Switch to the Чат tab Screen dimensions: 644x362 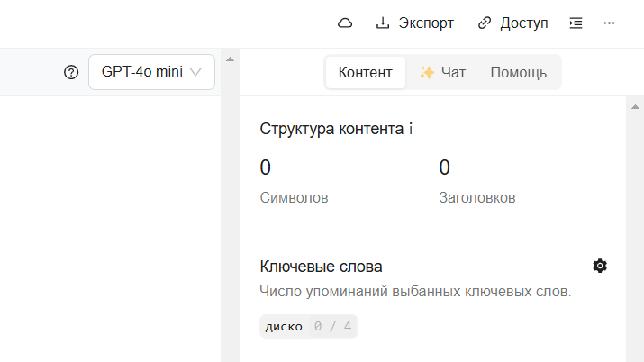tap(443, 72)
